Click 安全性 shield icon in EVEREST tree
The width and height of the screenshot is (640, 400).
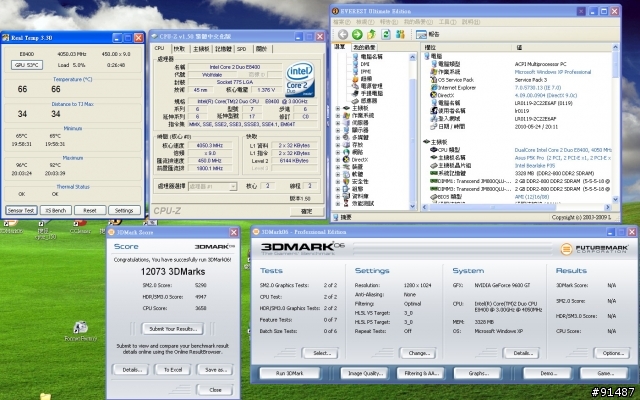click(347, 181)
